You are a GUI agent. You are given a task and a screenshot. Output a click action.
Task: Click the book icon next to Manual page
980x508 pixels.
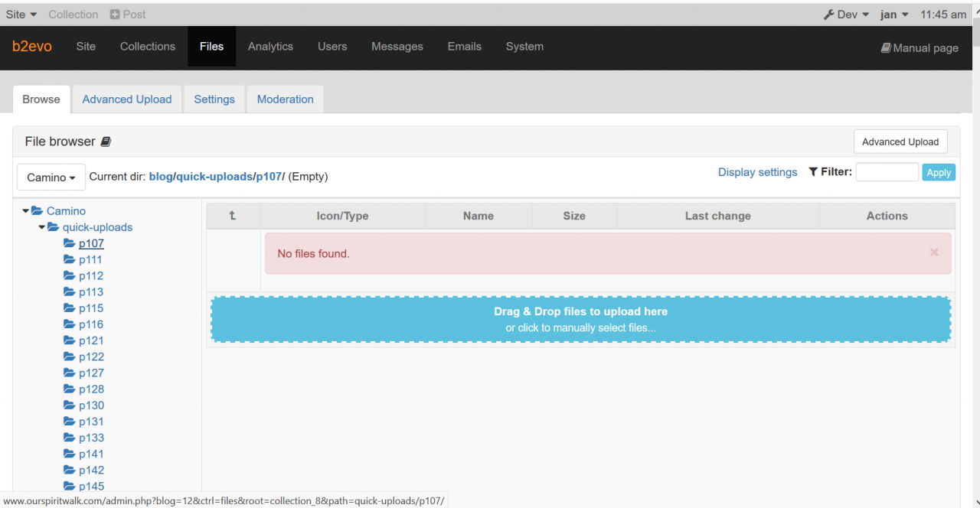click(x=886, y=47)
